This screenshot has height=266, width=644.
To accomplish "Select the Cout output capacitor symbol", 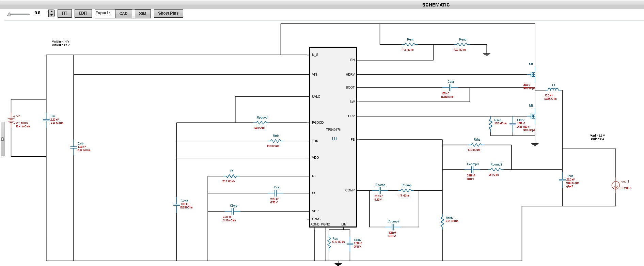I will [x=562, y=179].
